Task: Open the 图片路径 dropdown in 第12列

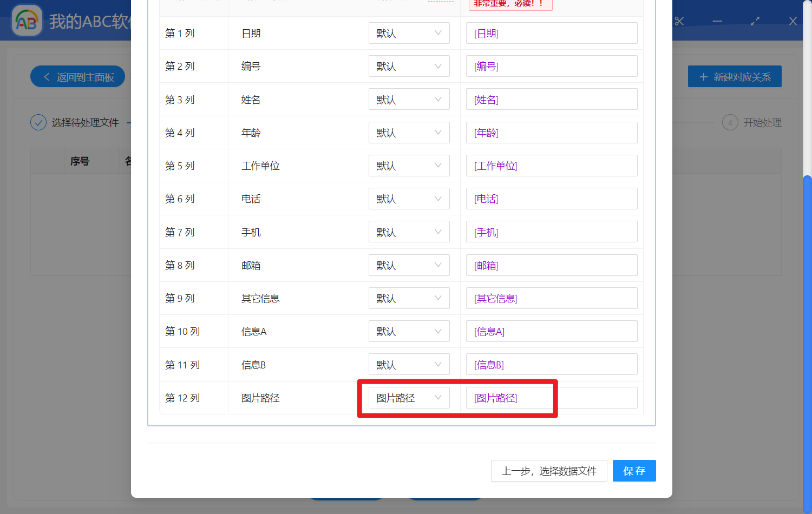Action: [409, 397]
